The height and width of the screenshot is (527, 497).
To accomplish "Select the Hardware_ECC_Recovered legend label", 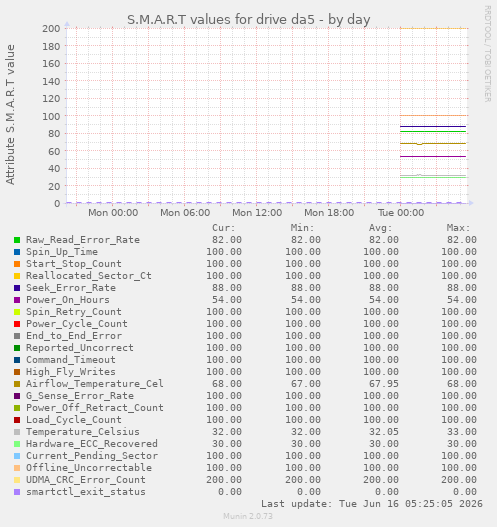I will tap(92, 444).
